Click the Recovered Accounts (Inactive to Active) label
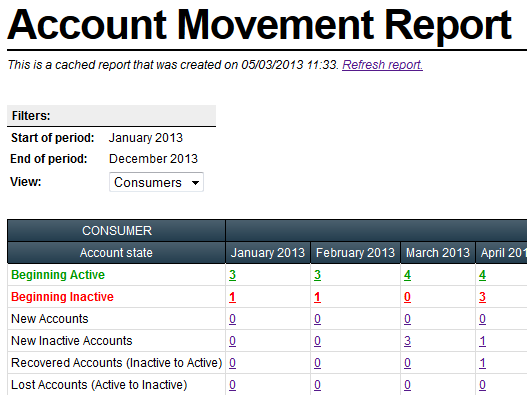 [117, 363]
